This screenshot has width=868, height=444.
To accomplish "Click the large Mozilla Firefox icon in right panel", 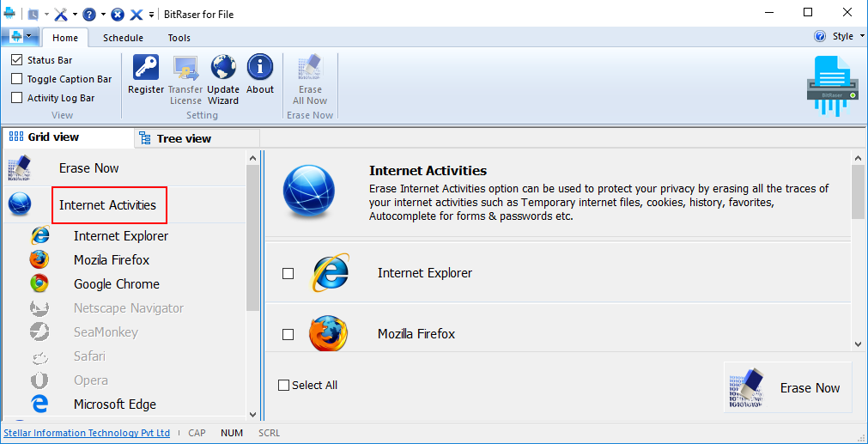I will pyautogui.click(x=329, y=333).
